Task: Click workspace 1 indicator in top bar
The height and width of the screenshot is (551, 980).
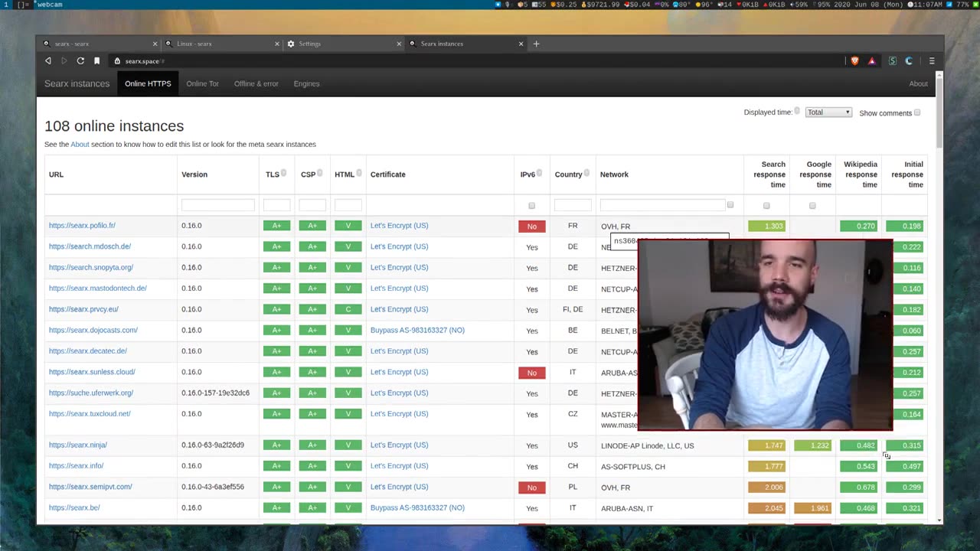Action: click(5, 5)
